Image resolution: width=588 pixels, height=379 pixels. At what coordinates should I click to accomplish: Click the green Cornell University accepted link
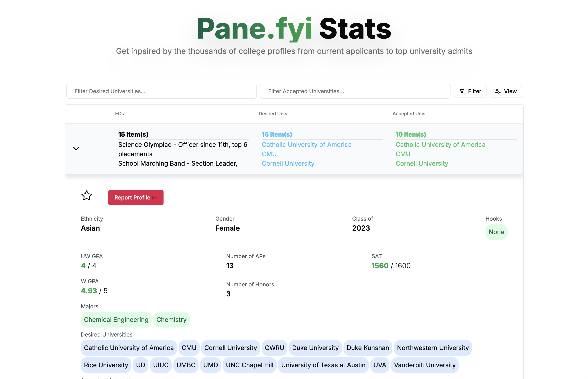pos(422,163)
